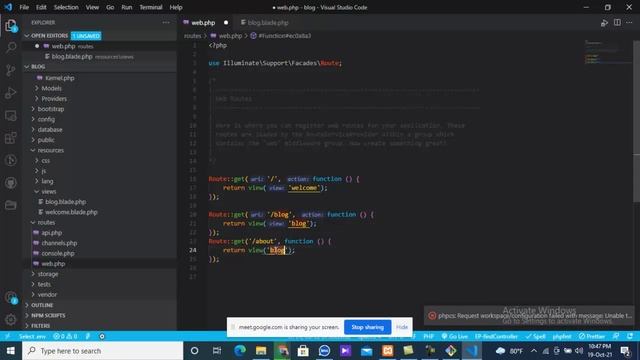This screenshot has height=360, width=640.
Task: Open the Remote Explorer view
Action: pos(11,116)
